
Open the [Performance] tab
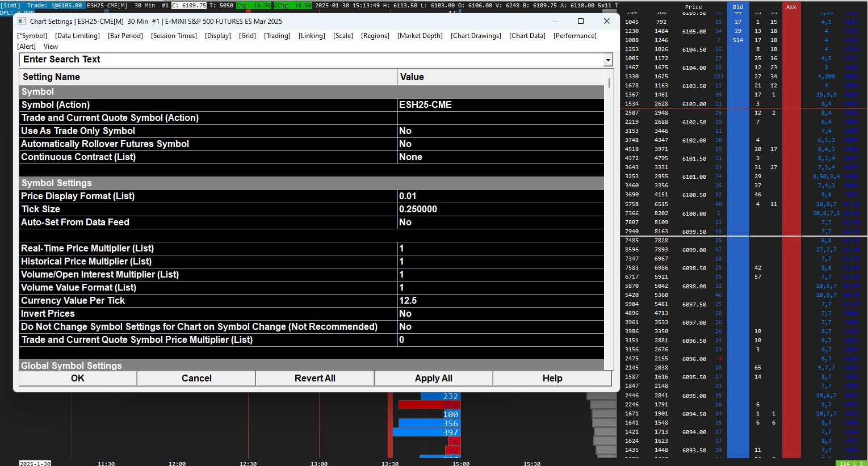point(575,36)
